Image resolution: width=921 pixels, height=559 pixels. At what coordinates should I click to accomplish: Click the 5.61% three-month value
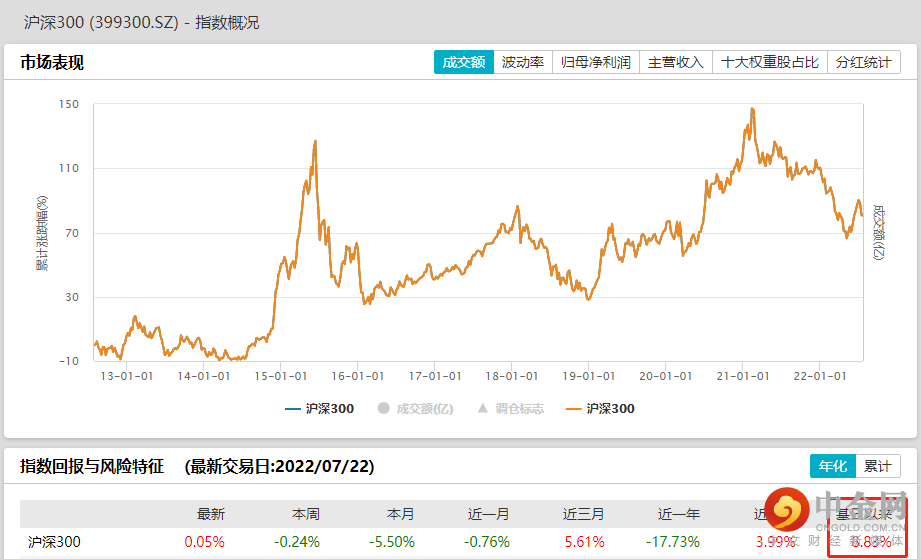click(x=584, y=541)
